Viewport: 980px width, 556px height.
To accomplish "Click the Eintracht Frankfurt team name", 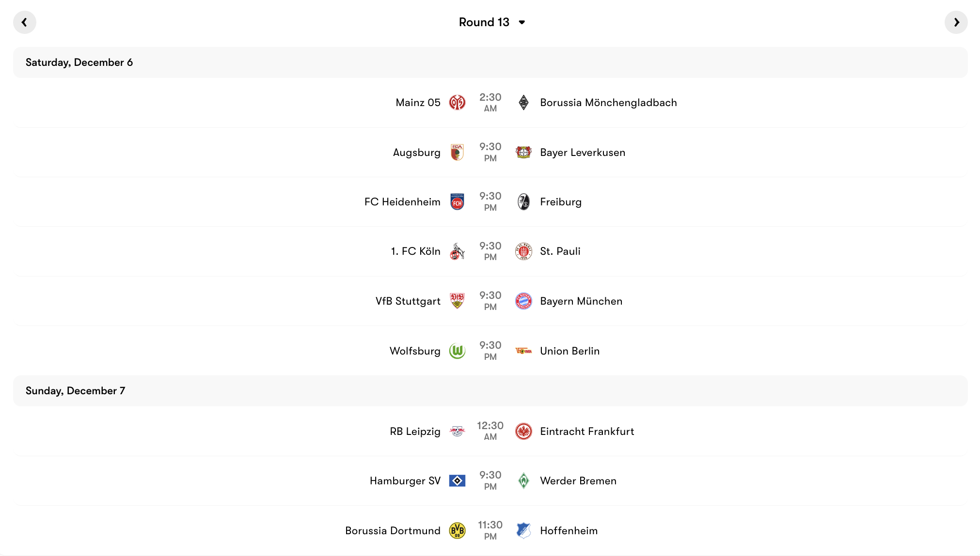I will (x=587, y=431).
